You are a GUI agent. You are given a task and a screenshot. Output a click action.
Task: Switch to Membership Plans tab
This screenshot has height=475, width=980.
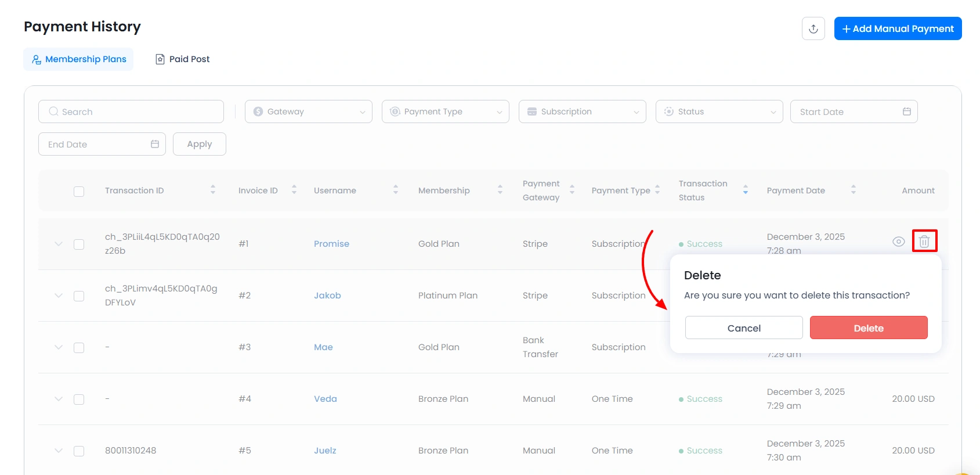click(78, 59)
